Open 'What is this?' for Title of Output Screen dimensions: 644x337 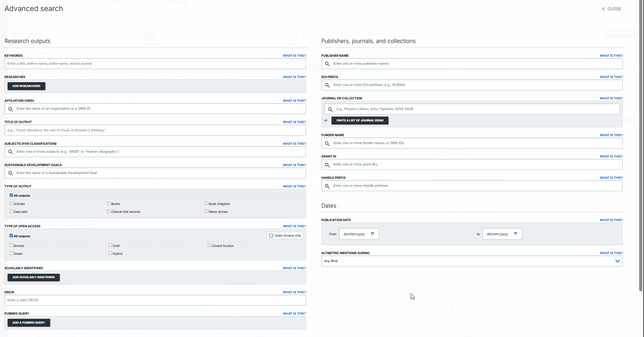pyautogui.click(x=294, y=122)
